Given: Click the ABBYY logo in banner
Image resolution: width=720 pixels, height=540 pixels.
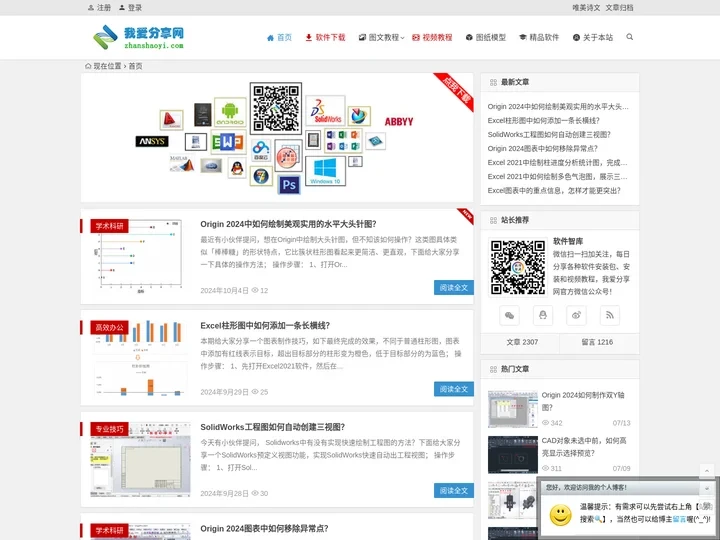Looking at the screenshot, I should pos(399,122).
